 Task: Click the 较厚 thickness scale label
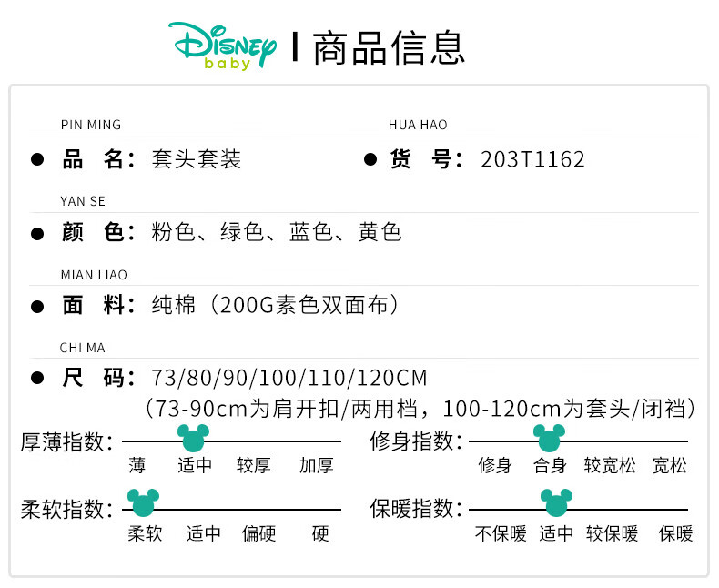[x=254, y=465]
